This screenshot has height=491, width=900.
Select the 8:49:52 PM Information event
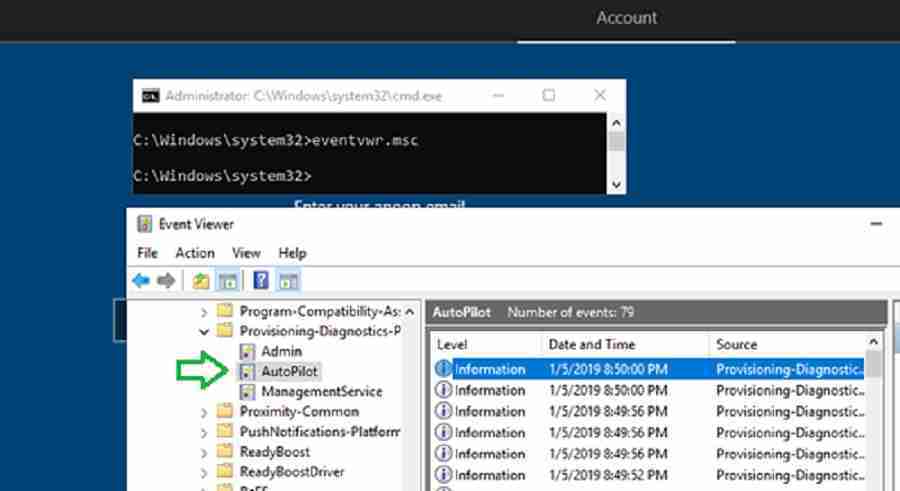(649, 475)
